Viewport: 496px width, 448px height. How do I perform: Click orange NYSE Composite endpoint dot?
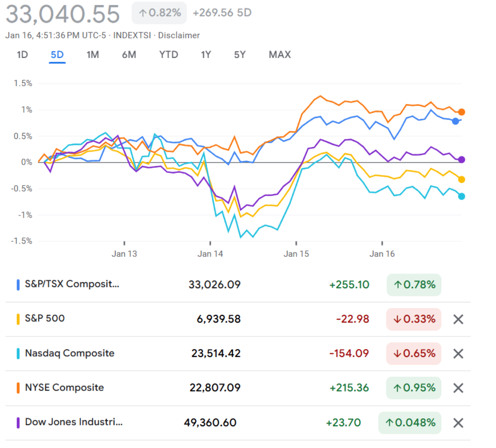pyautogui.click(x=462, y=112)
